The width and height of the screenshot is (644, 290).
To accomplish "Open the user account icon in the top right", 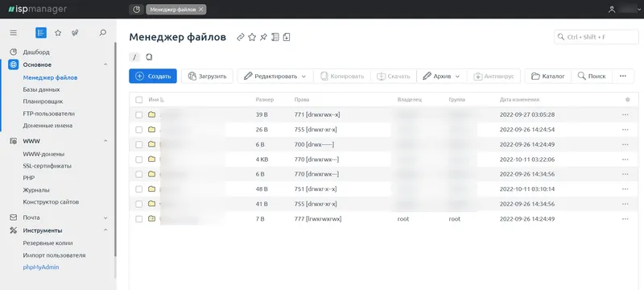I will 612,10.
